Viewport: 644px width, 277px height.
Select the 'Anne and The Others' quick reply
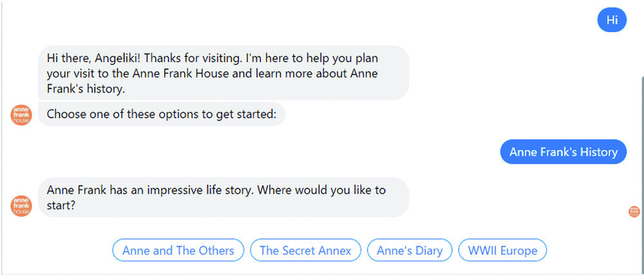pyautogui.click(x=178, y=251)
